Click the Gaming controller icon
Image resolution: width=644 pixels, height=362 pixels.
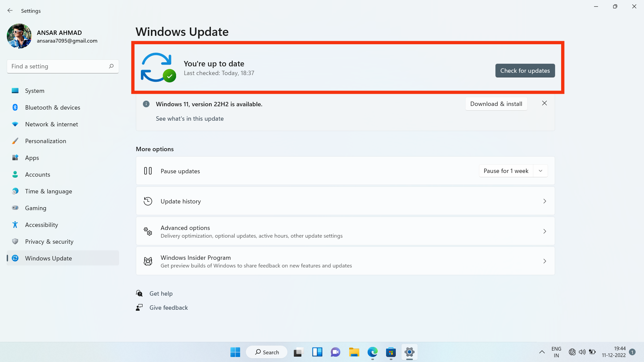(15, 208)
